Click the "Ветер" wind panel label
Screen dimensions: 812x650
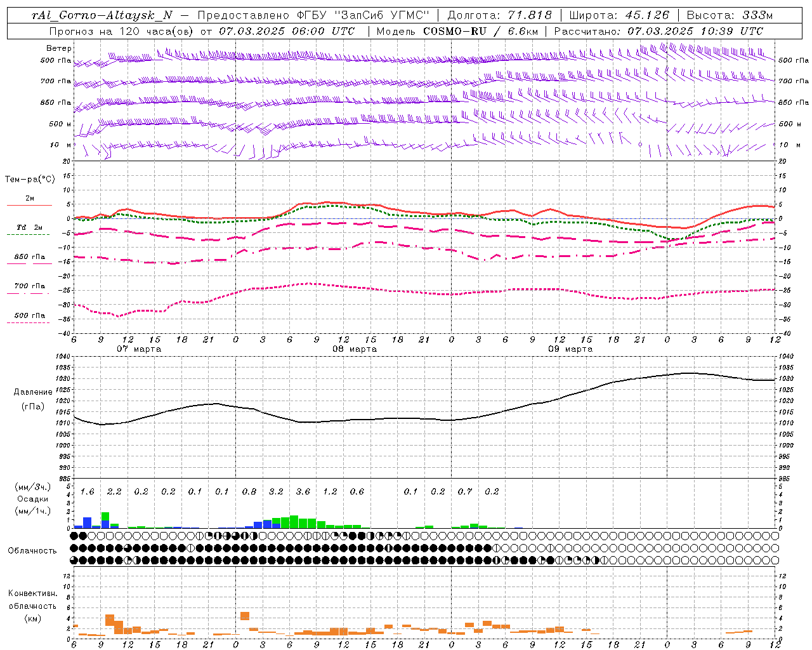point(59,48)
